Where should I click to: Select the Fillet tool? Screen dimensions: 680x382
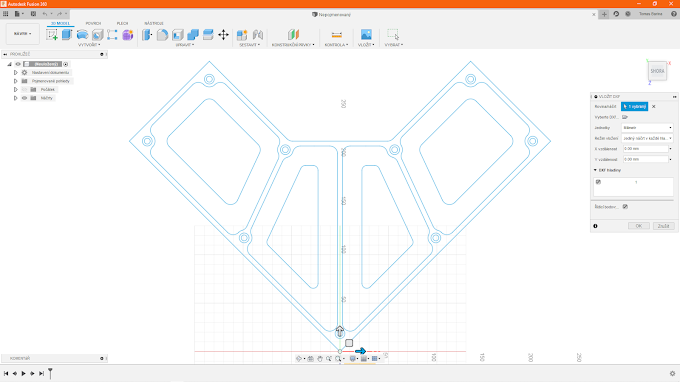pos(163,35)
